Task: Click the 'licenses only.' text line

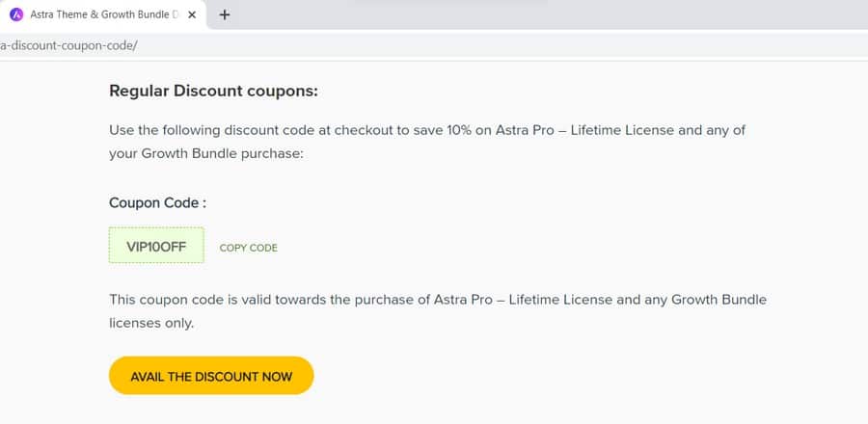Action: point(151,324)
